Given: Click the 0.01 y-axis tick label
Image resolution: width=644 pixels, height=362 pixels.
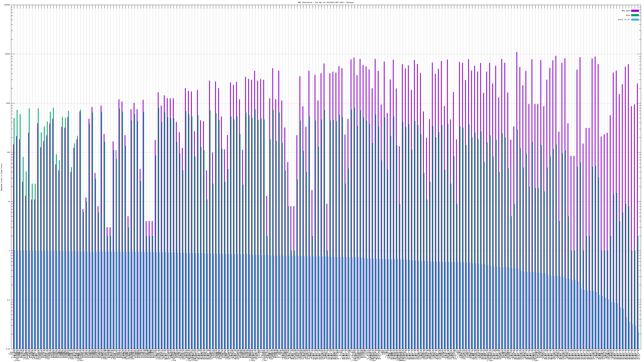Looking at the screenshot, I should coord(8,349).
